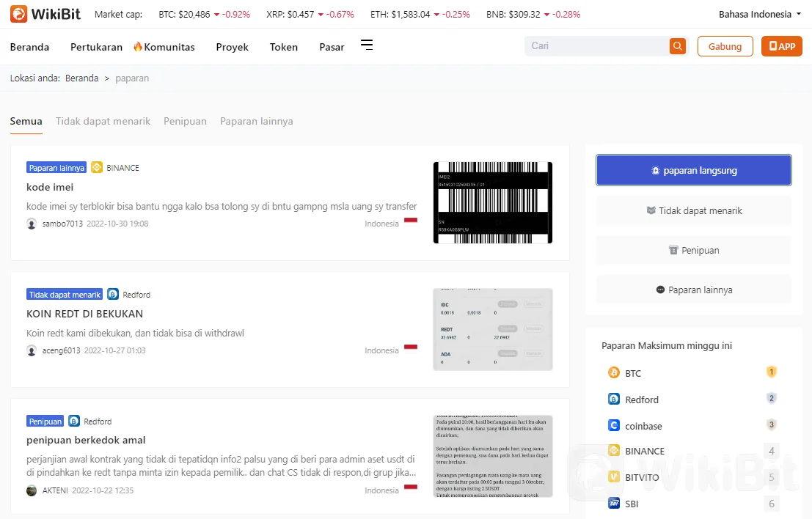This screenshot has height=519, width=812.
Task: Switch to 'Paparan lainnya' tab
Action: tap(256, 121)
